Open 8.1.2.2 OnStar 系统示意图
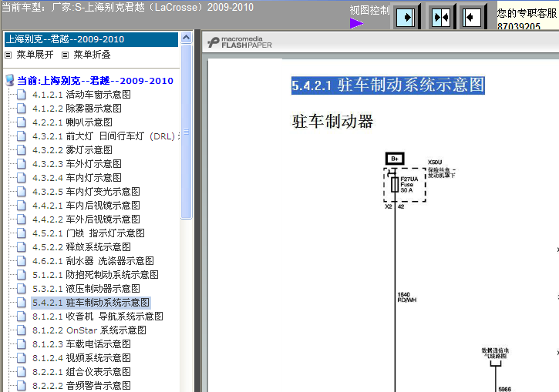 (89, 330)
